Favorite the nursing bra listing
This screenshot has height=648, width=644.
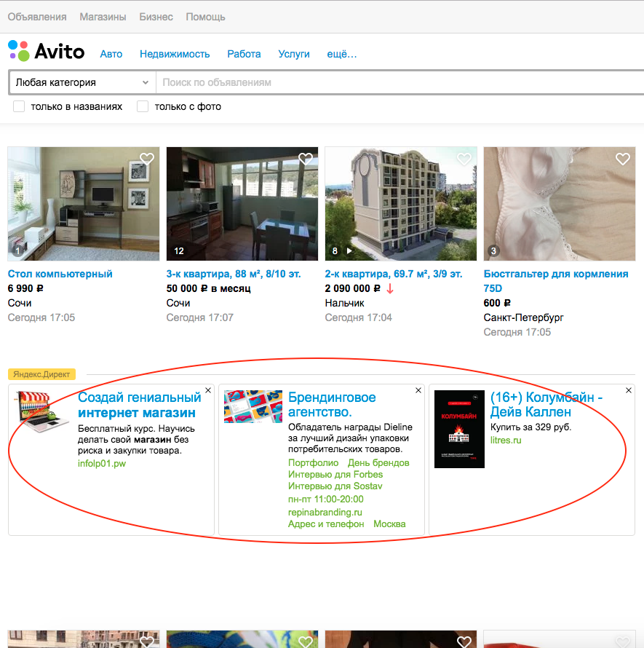click(623, 159)
